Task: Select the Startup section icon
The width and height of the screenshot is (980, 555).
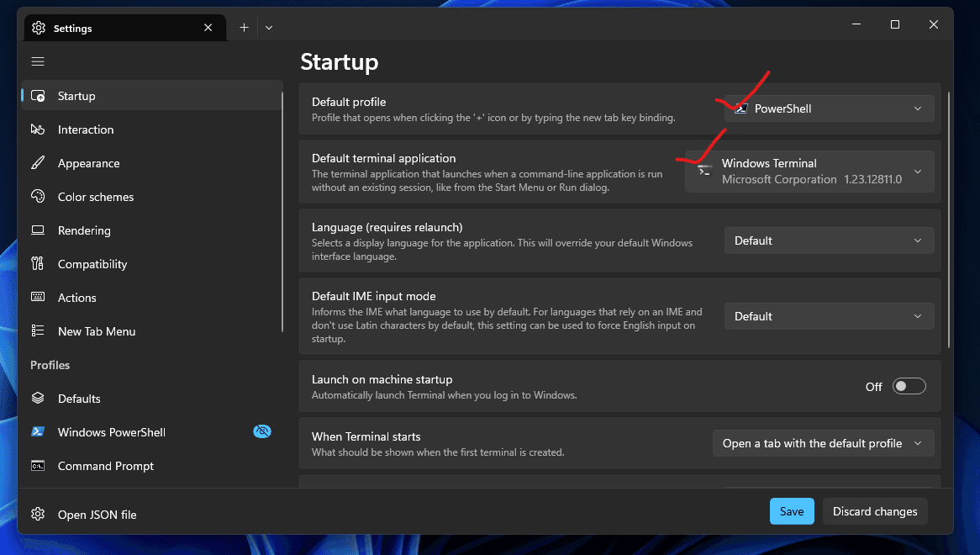Action: 38,96
